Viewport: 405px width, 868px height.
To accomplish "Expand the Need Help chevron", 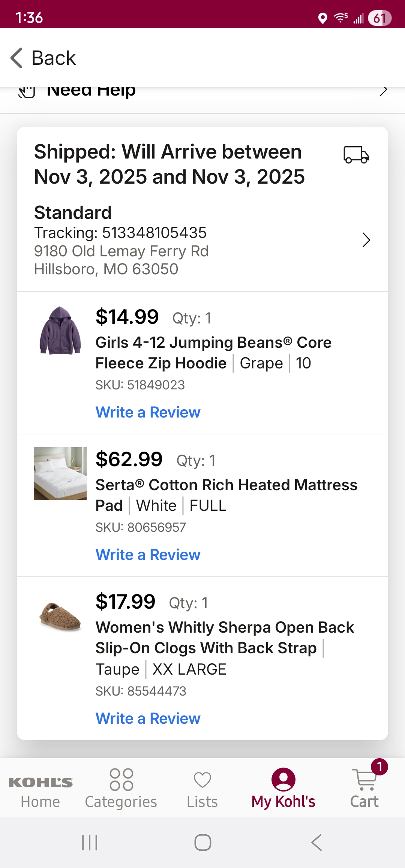I will pyautogui.click(x=383, y=91).
